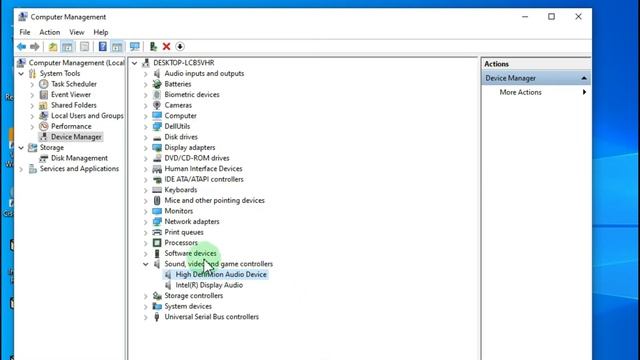Screen dimensions: 640x360
Task: Expand the Event Viewer node
Action: click(x=32, y=95)
